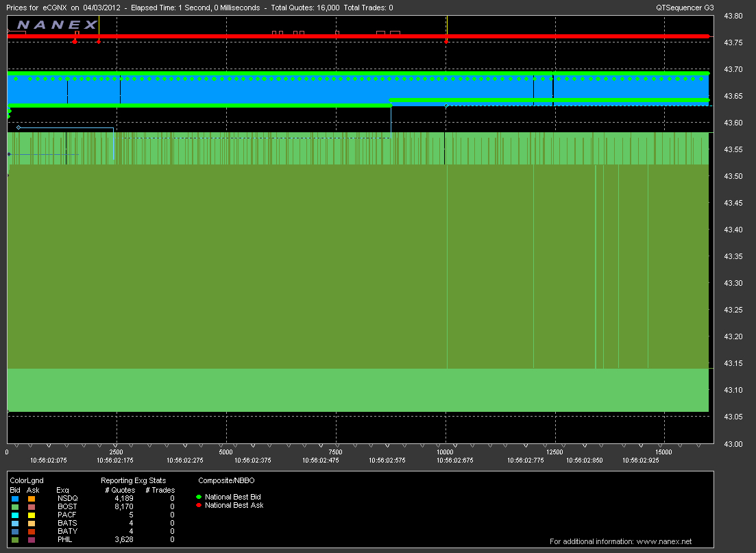
Task: Click the BATS bid color swatch
Action: pyautogui.click(x=15, y=523)
